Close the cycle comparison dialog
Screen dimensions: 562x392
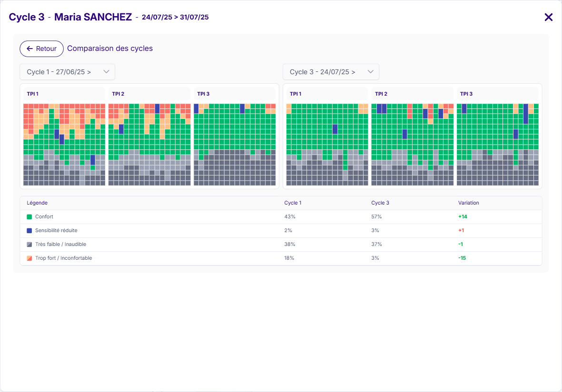[x=548, y=17]
